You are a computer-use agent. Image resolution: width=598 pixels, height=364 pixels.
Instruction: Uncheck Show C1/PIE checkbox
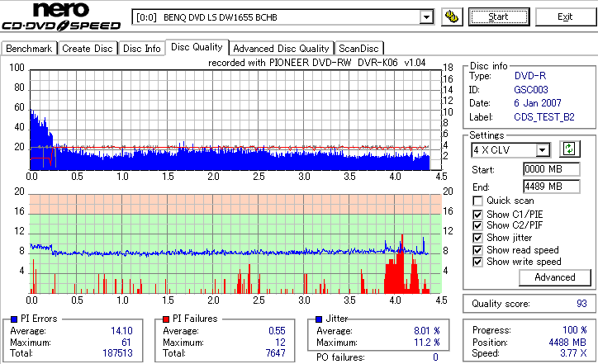477,215
